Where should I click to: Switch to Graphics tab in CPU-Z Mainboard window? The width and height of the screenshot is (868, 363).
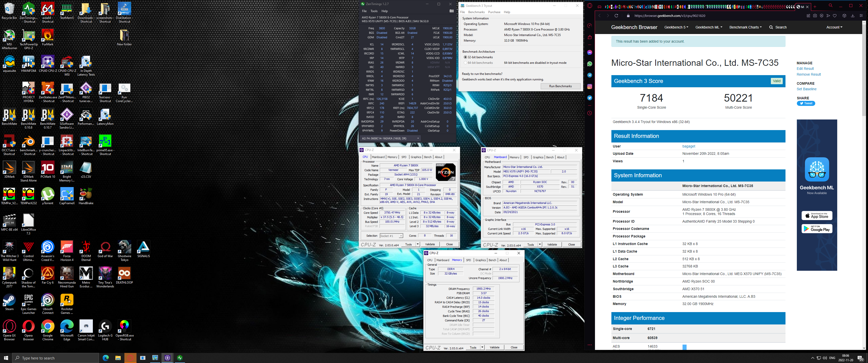(538, 158)
